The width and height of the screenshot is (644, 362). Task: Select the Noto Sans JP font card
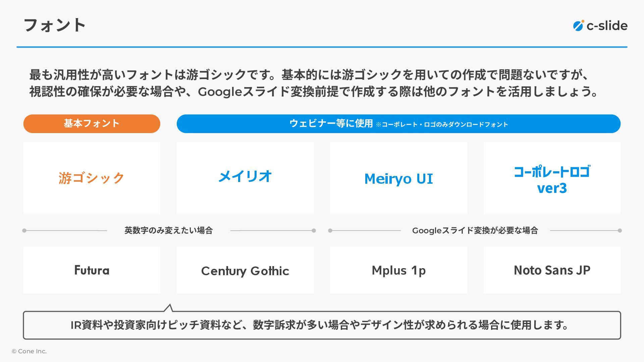click(551, 270)
